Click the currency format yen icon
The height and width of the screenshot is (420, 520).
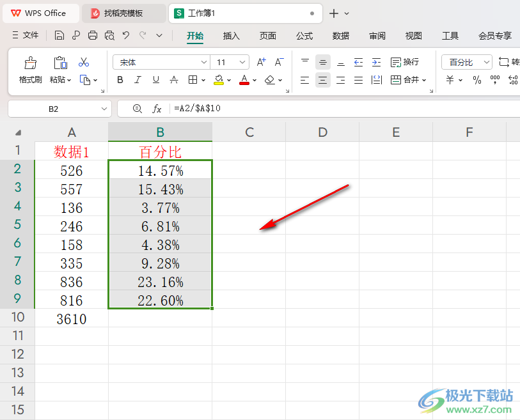coord(450,80)
